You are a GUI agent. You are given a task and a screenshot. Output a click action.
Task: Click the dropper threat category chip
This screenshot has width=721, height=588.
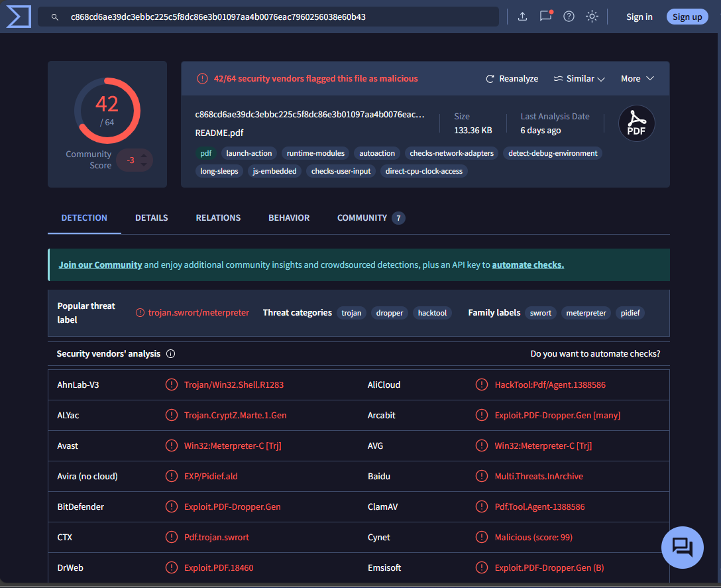tap(390, 313)
